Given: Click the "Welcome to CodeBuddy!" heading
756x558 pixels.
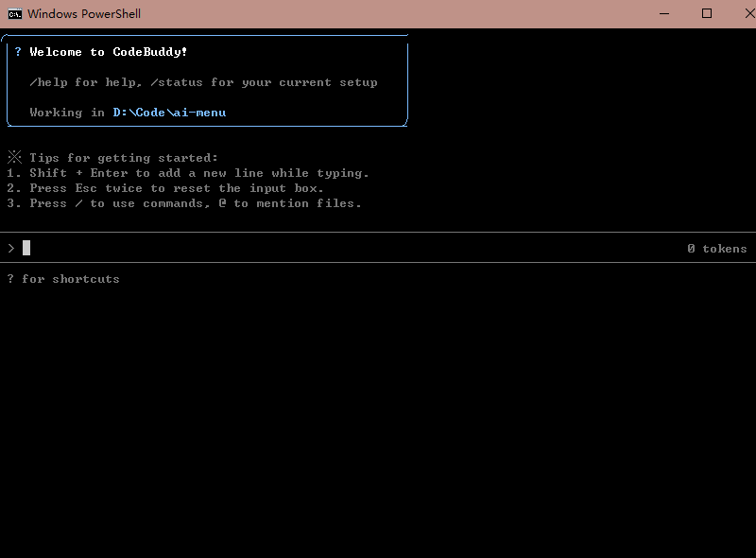Looking at the screenshot, I should pyautogui.click(x=109, y=52).
